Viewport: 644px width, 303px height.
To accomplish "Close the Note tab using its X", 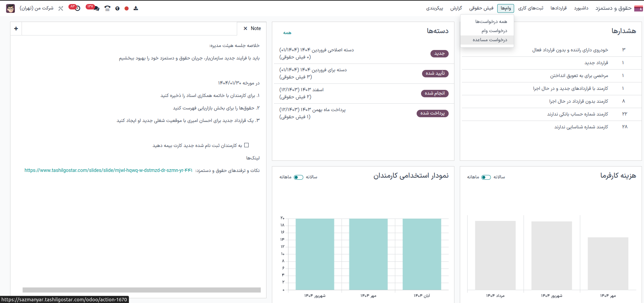I will click(245, 28).
